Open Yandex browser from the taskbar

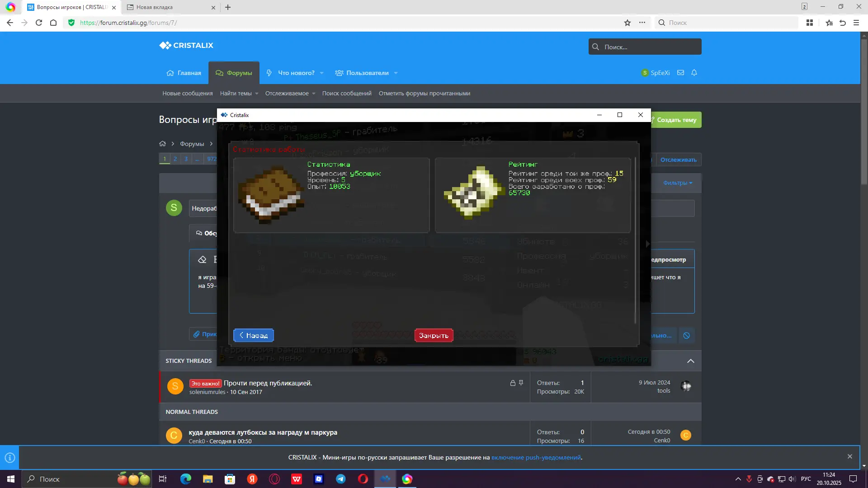(x=252, y=479)
